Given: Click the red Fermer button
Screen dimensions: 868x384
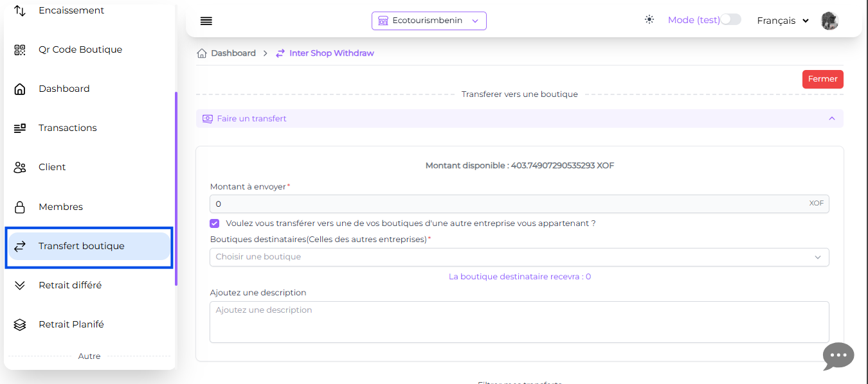Looking at the screenshot, I should tap(822, 79).
